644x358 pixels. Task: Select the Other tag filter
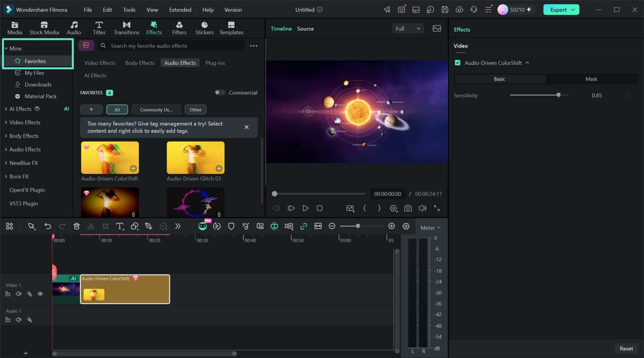(196, 109)
